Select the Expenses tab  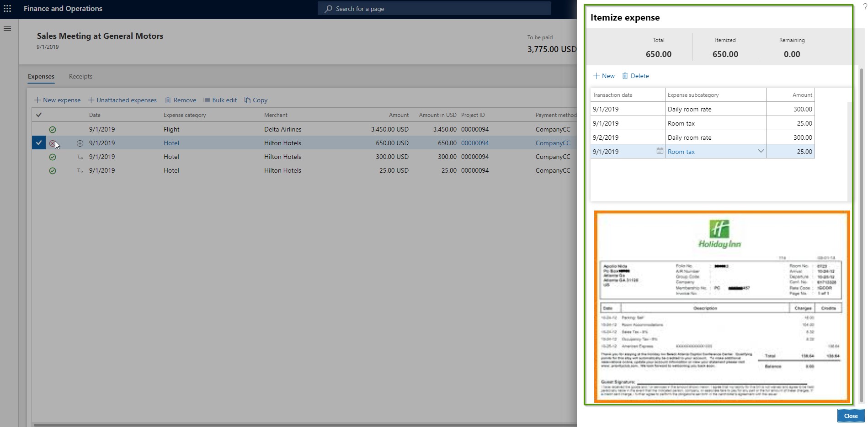click(x=41, y=76)
